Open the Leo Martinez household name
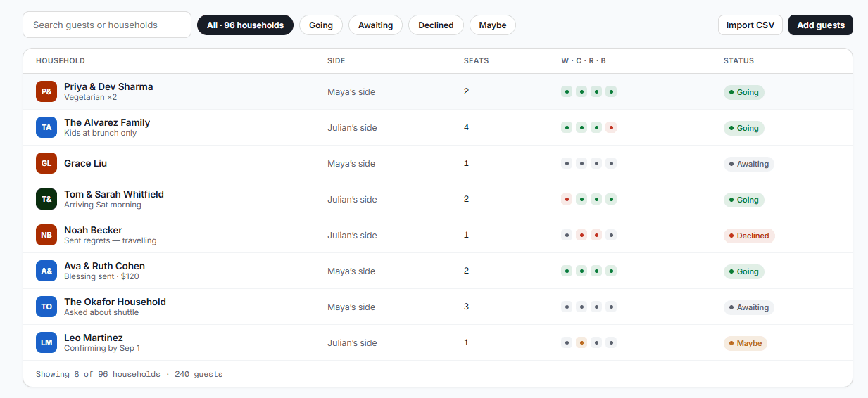This screenshot has width=868, height=398. click(x=94, y=338)
